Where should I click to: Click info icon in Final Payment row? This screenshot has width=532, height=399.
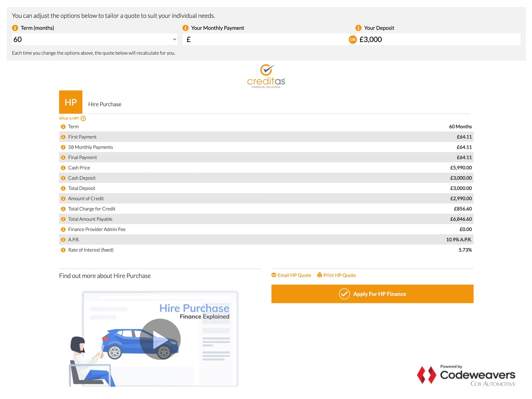click(x=63, y=158)
